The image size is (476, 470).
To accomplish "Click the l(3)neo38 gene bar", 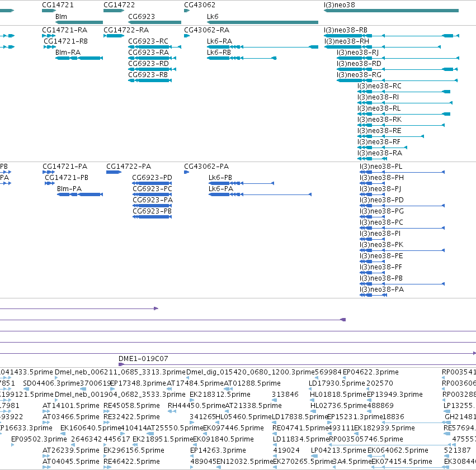I will [391, 11].
